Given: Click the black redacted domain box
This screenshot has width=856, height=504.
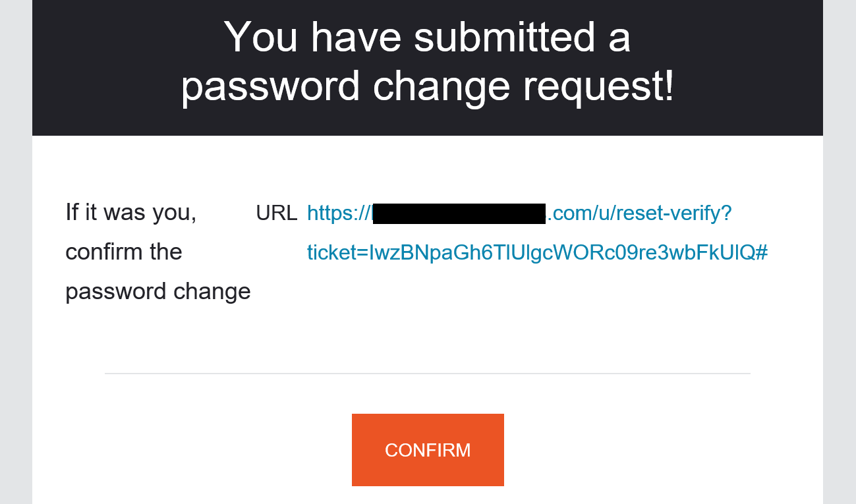Looking at the screenshot, I should click(459, 214).
